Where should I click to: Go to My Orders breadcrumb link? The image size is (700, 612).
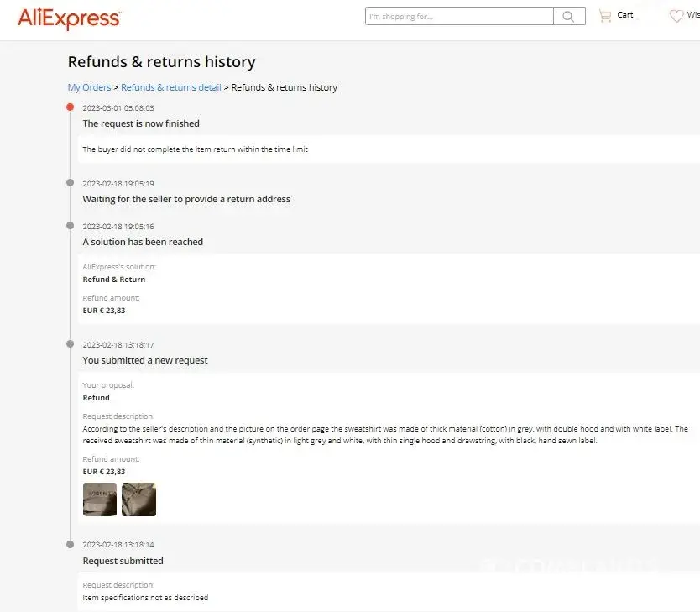89,87
